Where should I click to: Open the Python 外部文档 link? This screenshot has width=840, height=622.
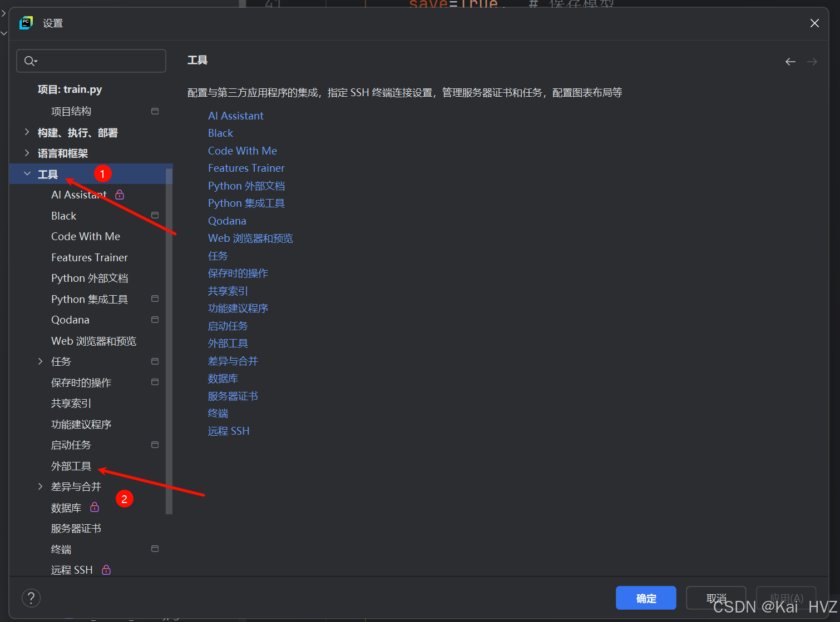pyautogui.click(x=246, y=186)
